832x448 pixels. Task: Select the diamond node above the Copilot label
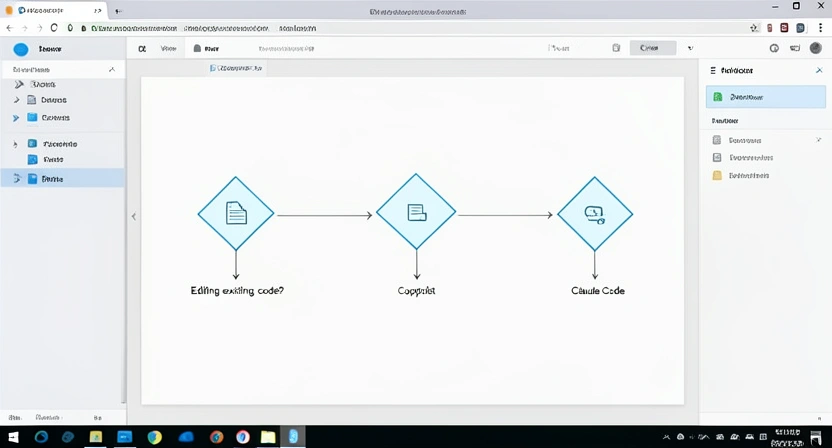[x=416, y=212]
